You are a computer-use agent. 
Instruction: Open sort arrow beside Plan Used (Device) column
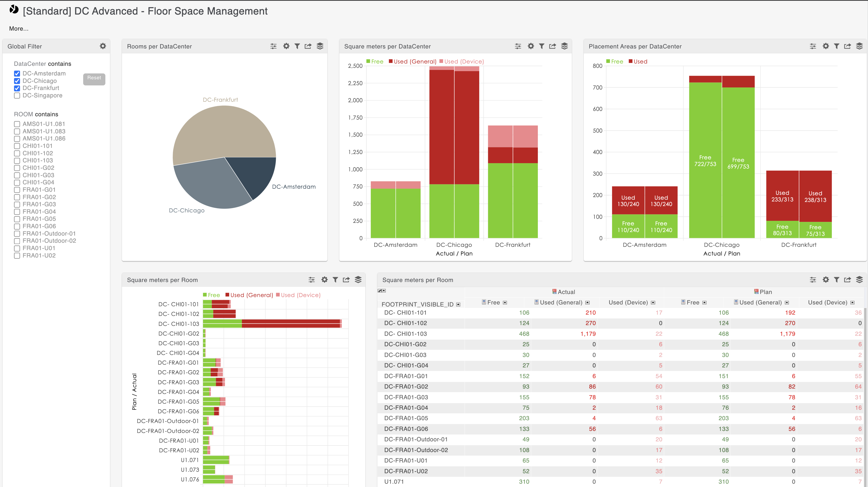[852, 302]
